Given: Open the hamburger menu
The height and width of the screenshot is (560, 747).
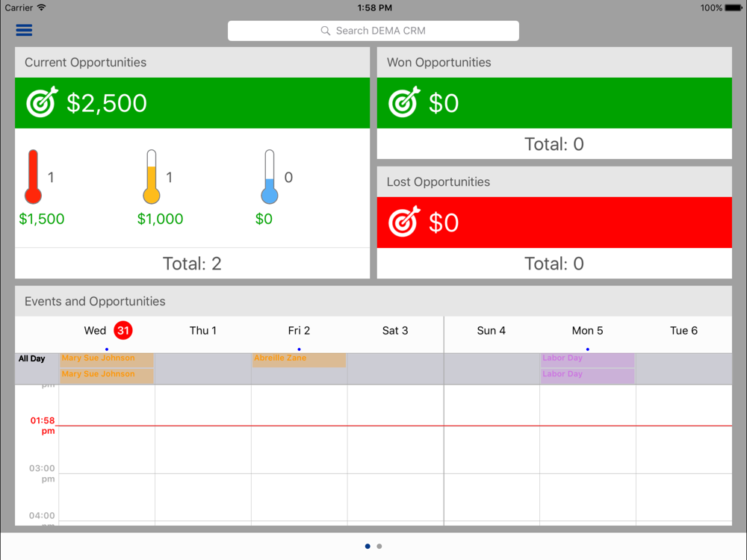Looking at the screenshot, I should 24,31.
